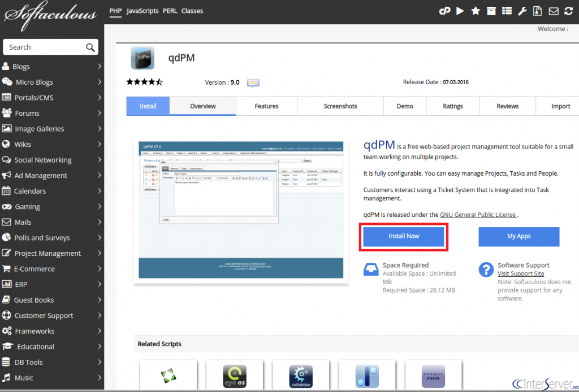The width and height of the screenshot is (579, 392).
Task: Open the Project Pier related script
Action: coord(433,376)
